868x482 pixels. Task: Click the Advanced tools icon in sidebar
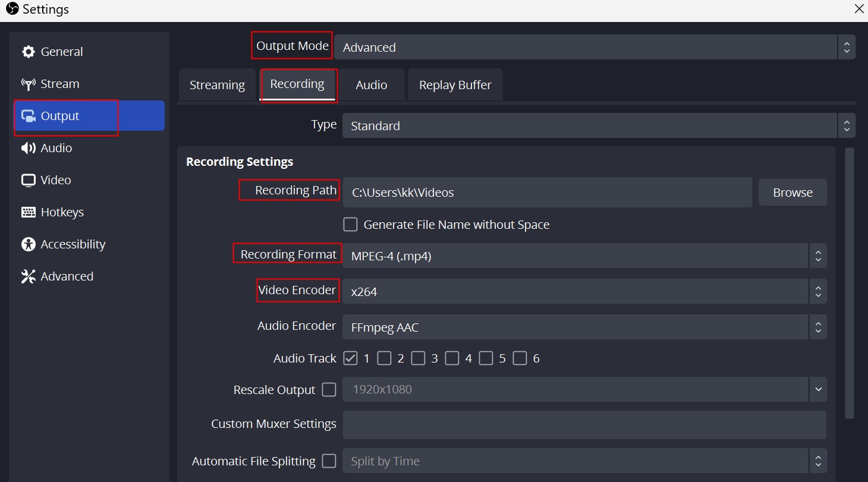point(28,276)
